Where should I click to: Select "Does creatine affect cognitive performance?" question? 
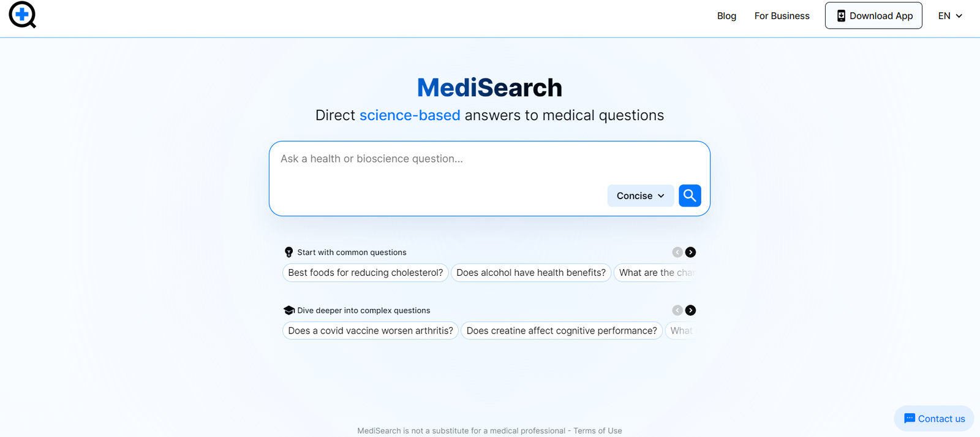[562, 331]
